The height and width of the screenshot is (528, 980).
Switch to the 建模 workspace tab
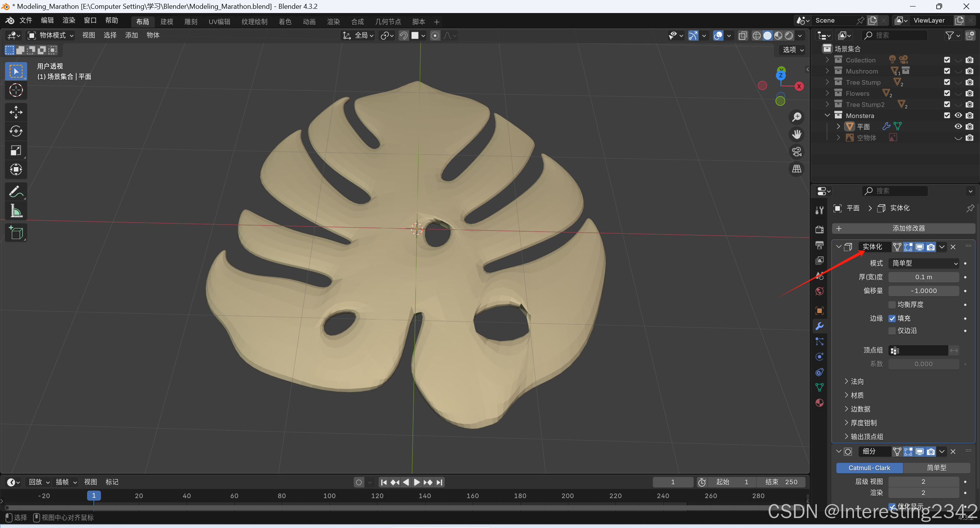167,22
